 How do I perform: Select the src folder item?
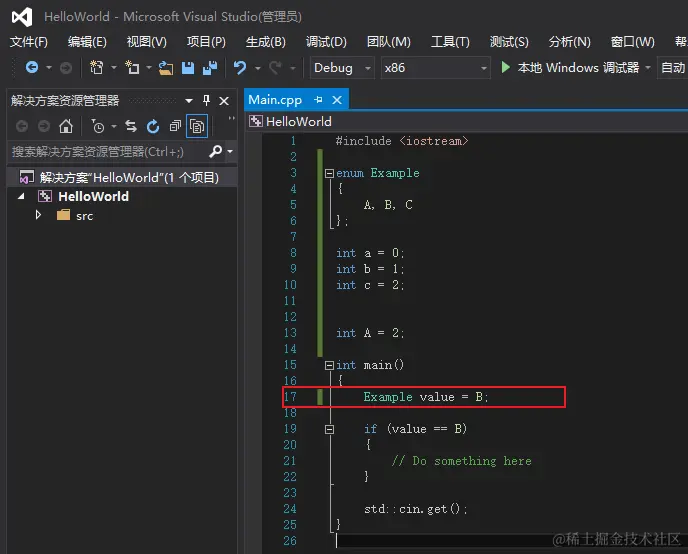(84, 216)
